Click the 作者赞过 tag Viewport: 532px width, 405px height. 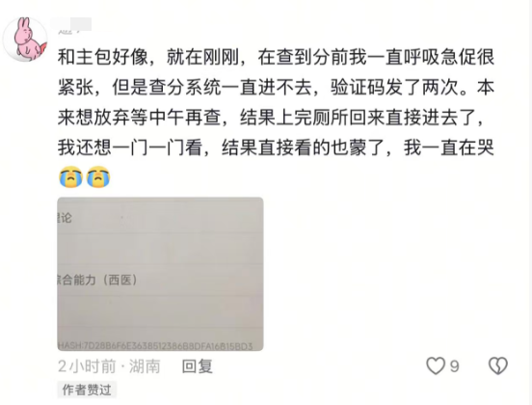click(87, 390)
